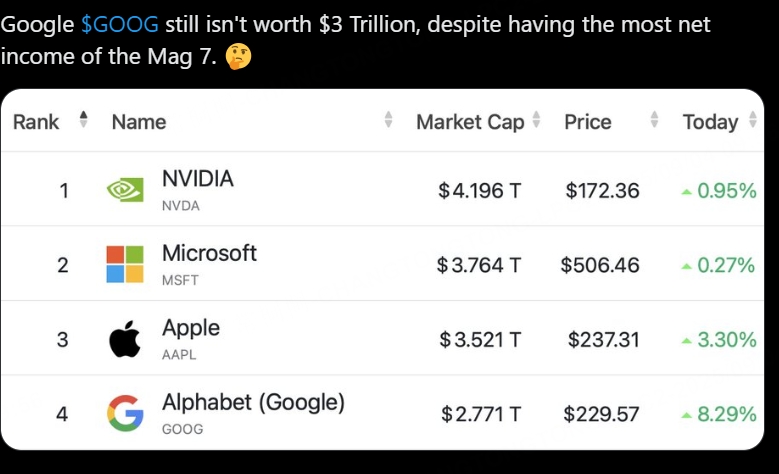Click the thinking face emoji
Screen dimensions: 779x474
(x=238, y=57)
